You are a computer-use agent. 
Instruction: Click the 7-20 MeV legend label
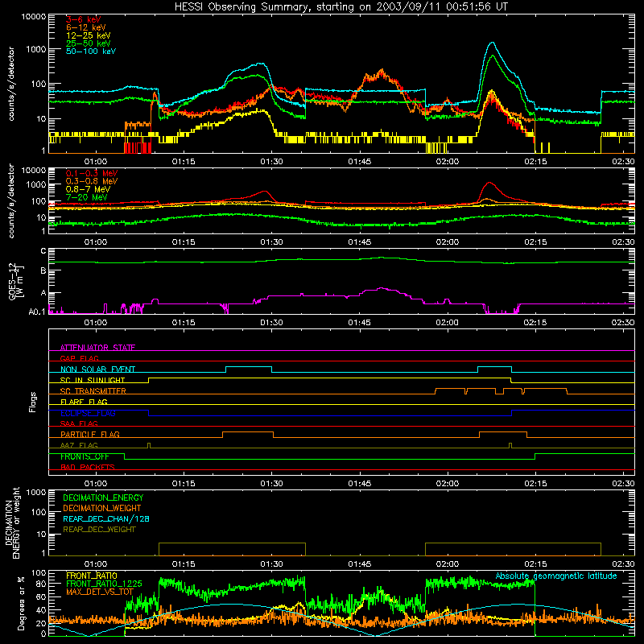87,197
